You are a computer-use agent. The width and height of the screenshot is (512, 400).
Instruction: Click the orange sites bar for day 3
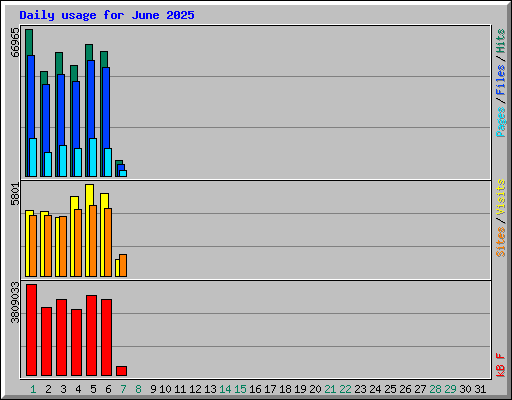(x=63, y=247)
